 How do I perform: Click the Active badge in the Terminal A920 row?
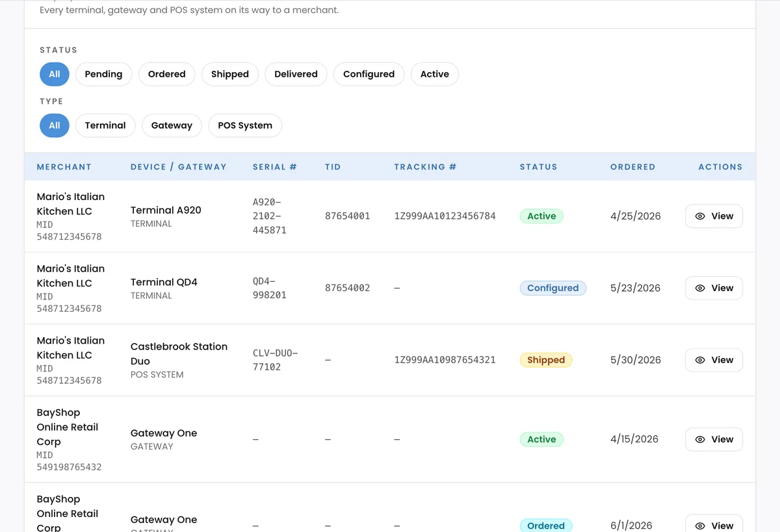point(541,216)
